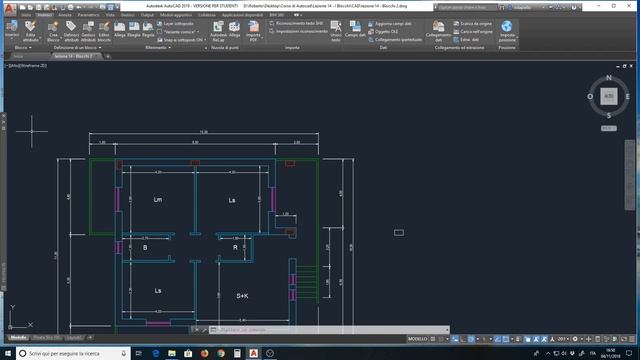Toggle the grid display in status bar
The height and width of the screenshot is (360, 640).
(x=433, y=339)
